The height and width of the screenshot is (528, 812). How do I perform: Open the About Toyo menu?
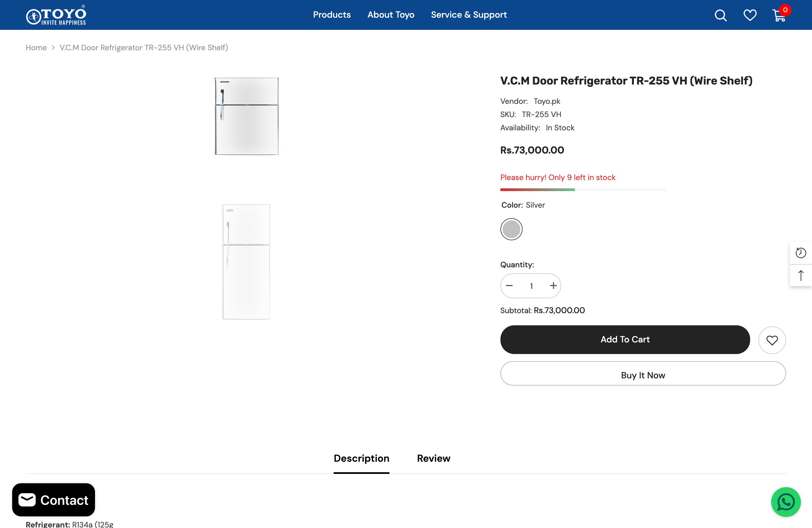[x=391, y=15]
